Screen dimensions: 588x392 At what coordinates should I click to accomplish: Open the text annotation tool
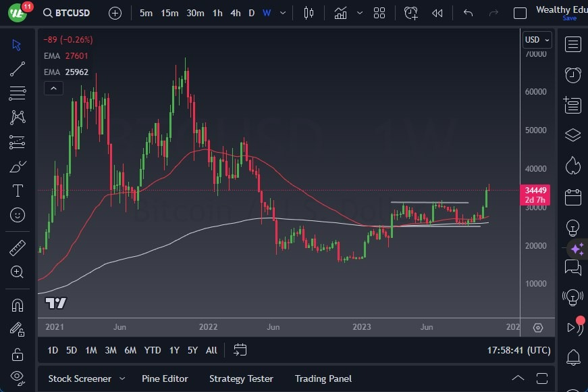pyautogui.click(x=18, y=191)
